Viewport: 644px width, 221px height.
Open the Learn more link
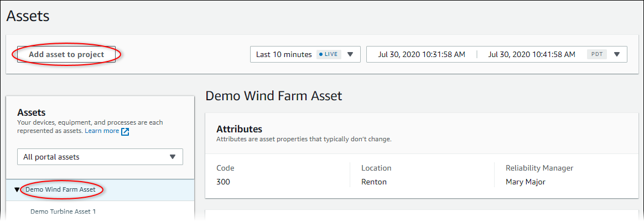102,131
